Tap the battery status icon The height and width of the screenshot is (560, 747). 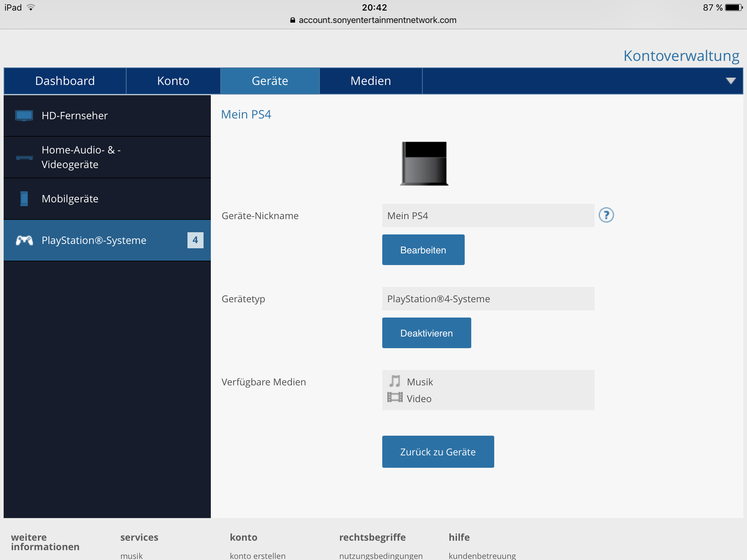734,7
